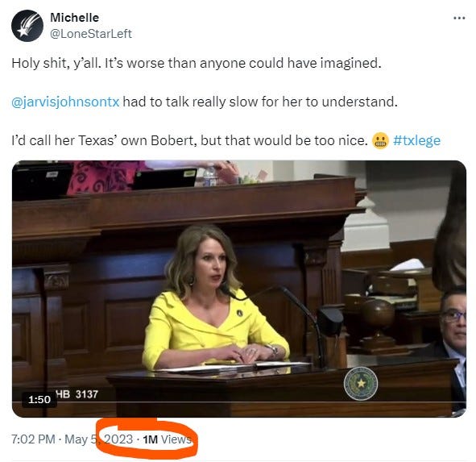The image size is (476, 462).
Task: Click the @LoneStarLeft handle
Action: click(91, 34)
